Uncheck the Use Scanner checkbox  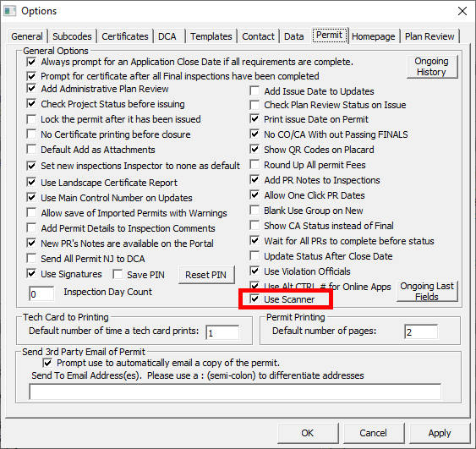[254, 299]
